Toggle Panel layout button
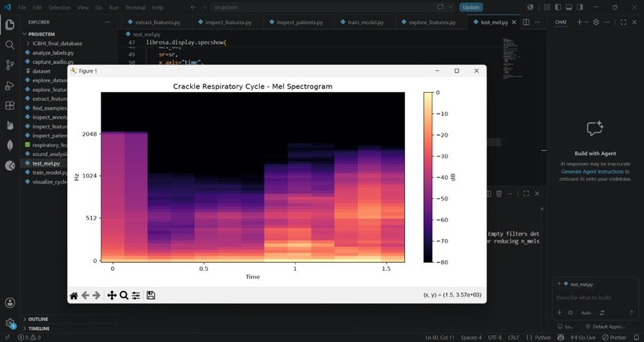The height and width of the screenshot is (342, 644). coord(569,7)
